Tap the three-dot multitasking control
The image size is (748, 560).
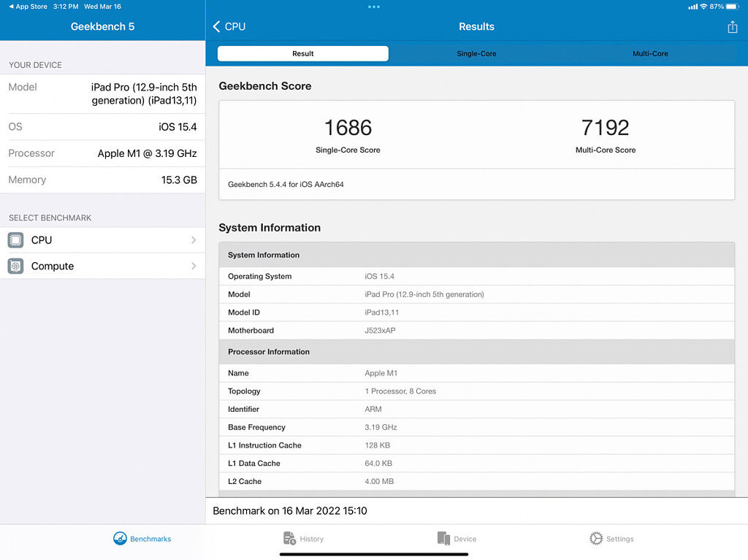coord(374,7)
